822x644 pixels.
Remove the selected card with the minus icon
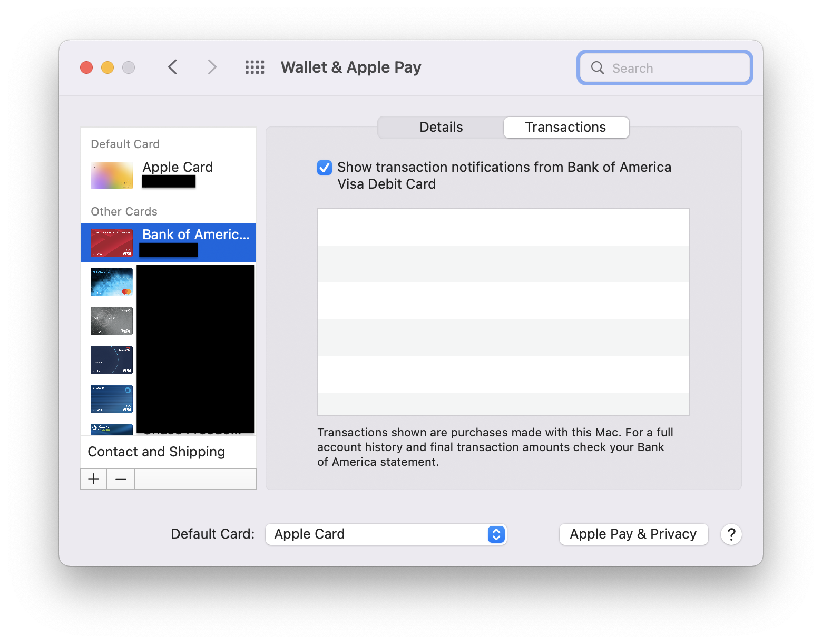[120, 479]
